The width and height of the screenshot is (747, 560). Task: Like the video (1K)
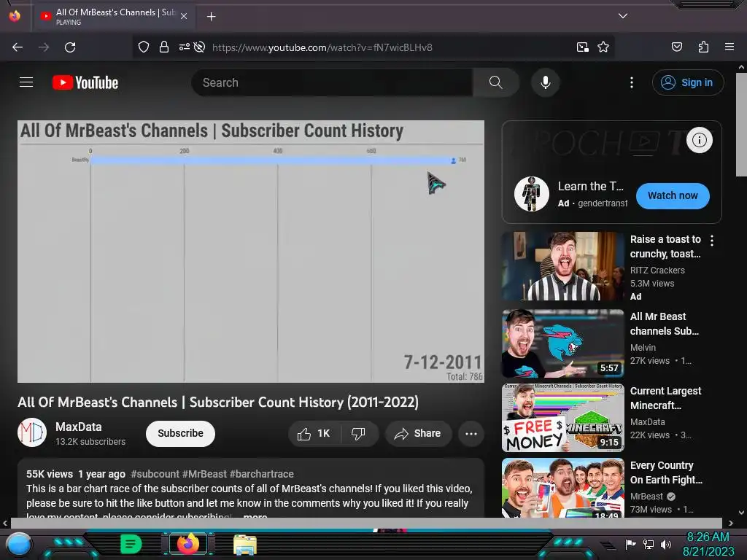(x=314, y=433)
